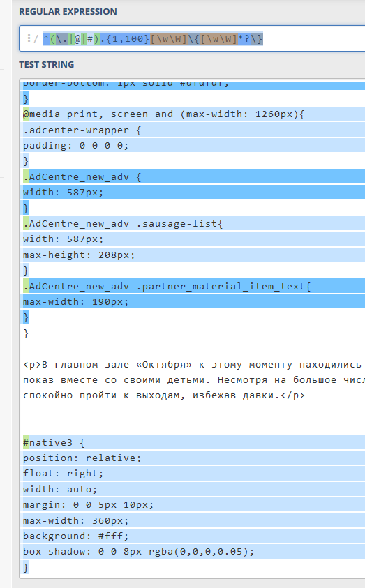This screenshot has height=588, width=365.
Task: Click the Russian paragraph starting with <p>В главном
Action: (x=194, y=380)
